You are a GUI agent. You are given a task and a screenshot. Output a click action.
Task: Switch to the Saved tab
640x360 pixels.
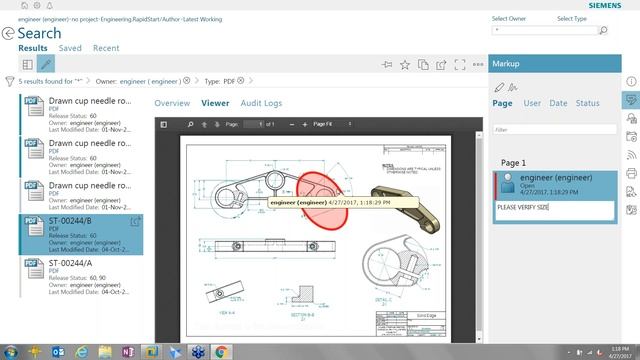point(70,48)
